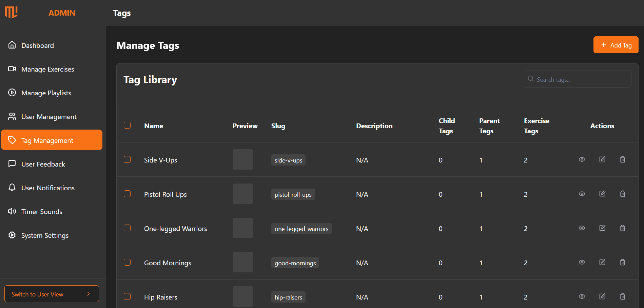
Task: Click the Exercise Tags column header
Action: pos(536,126)
